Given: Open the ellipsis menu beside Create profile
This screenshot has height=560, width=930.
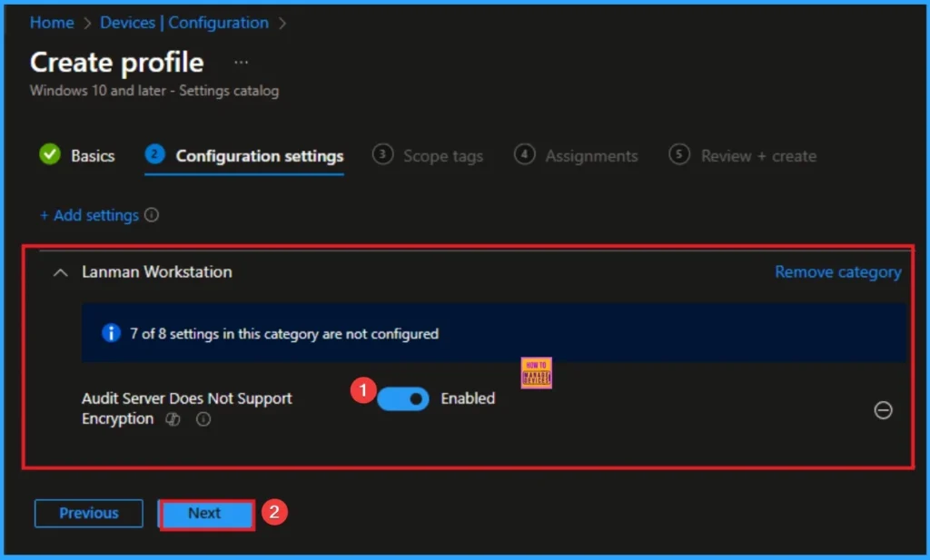Looking at the screenshot, I should tap(241, 63).
